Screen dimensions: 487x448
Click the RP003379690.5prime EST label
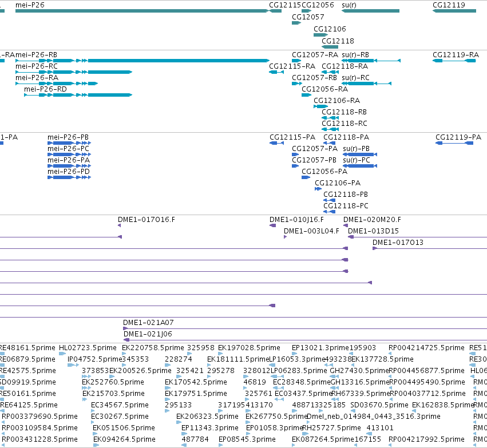pos(39,417)
